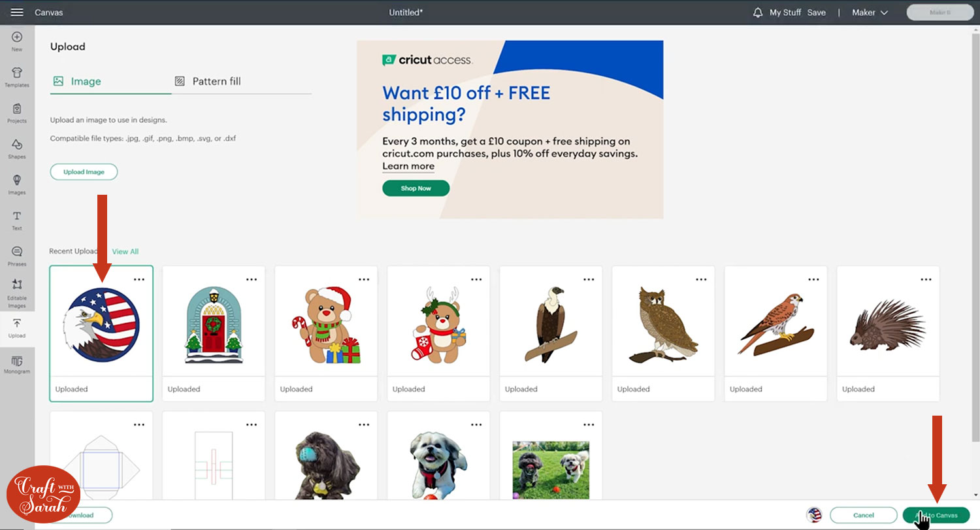Open options menu on porcupine upload
This screenshot has height=530, width=980.
pos(926,279)
